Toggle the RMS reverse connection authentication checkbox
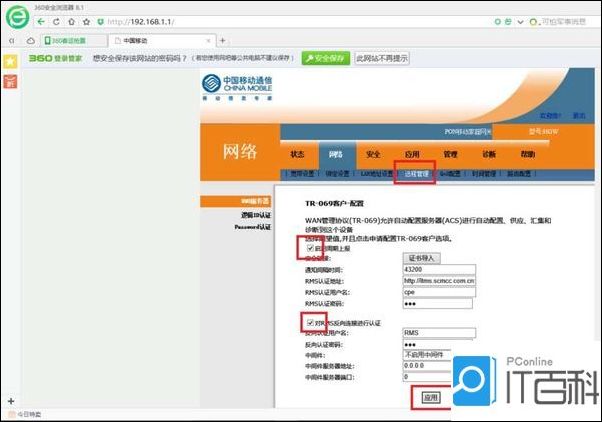The height and width of the screenshot is (422, 602). coord(310,323)
